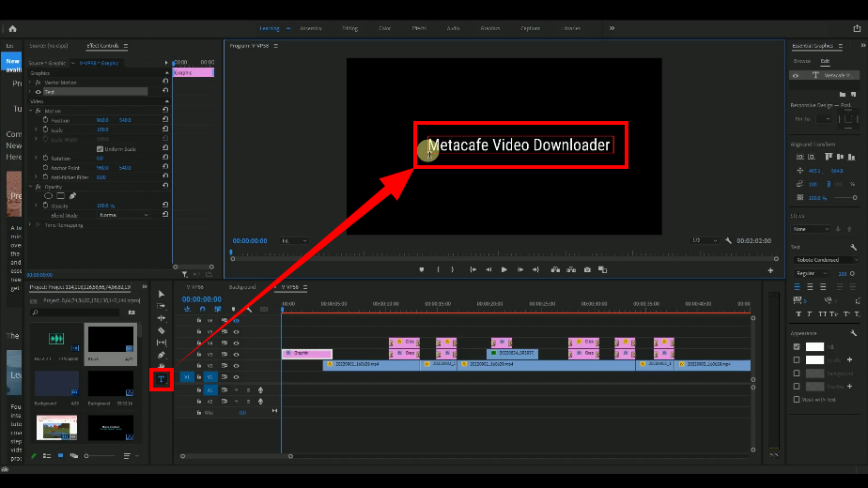Enable the Stroke checkbox

(x=797, y=360)
